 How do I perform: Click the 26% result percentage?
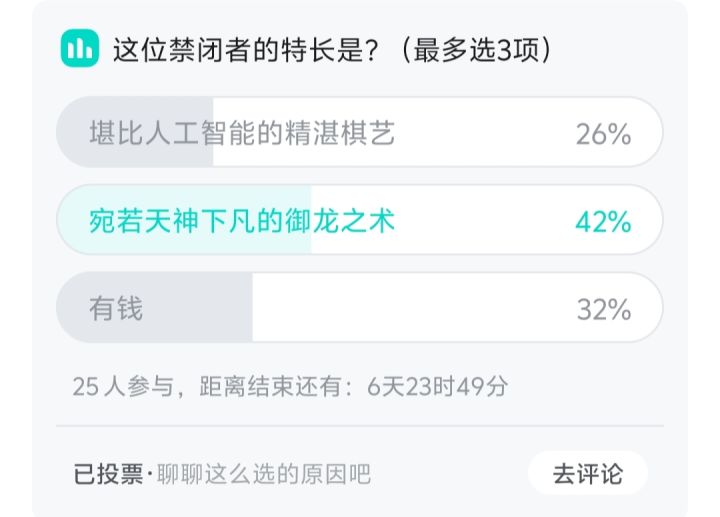(603, 135)
